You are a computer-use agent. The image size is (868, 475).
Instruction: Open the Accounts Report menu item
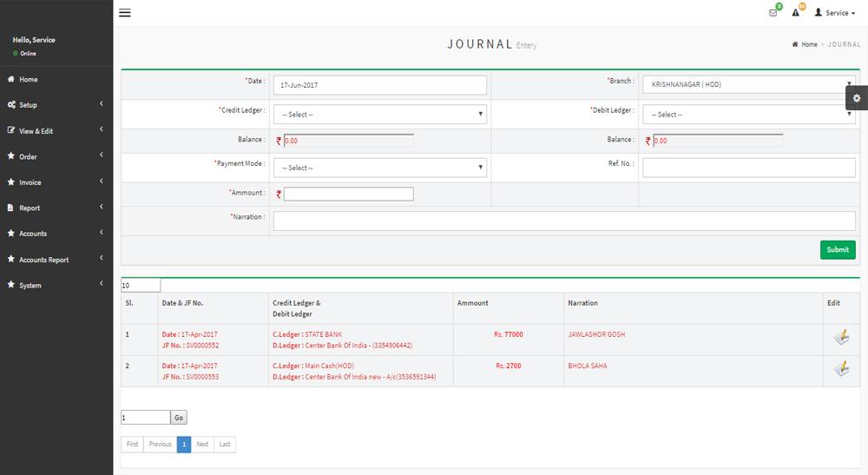[x=56, y=259]
